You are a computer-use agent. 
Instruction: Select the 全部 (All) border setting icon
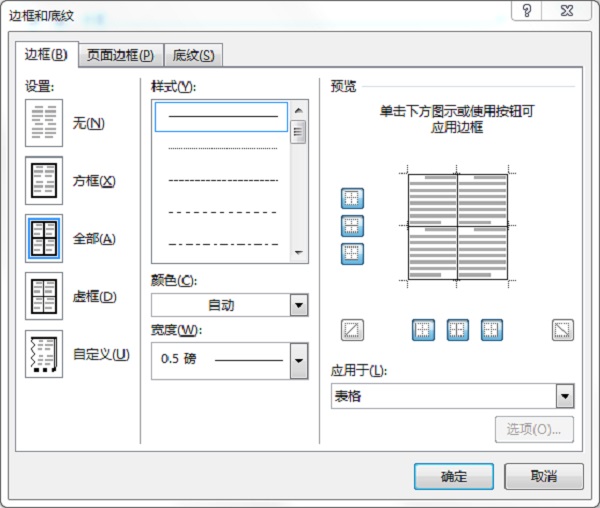pyautogui.click(x=44, y=239)
